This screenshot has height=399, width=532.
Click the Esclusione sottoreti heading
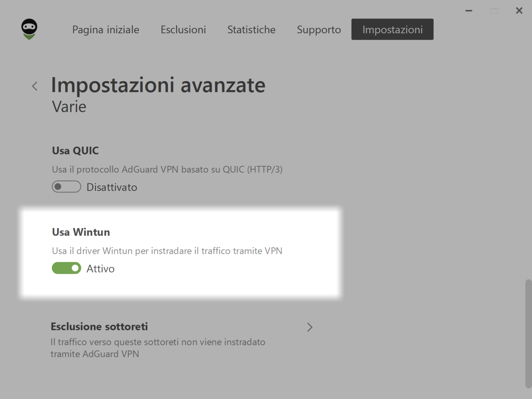coord(99,326)
